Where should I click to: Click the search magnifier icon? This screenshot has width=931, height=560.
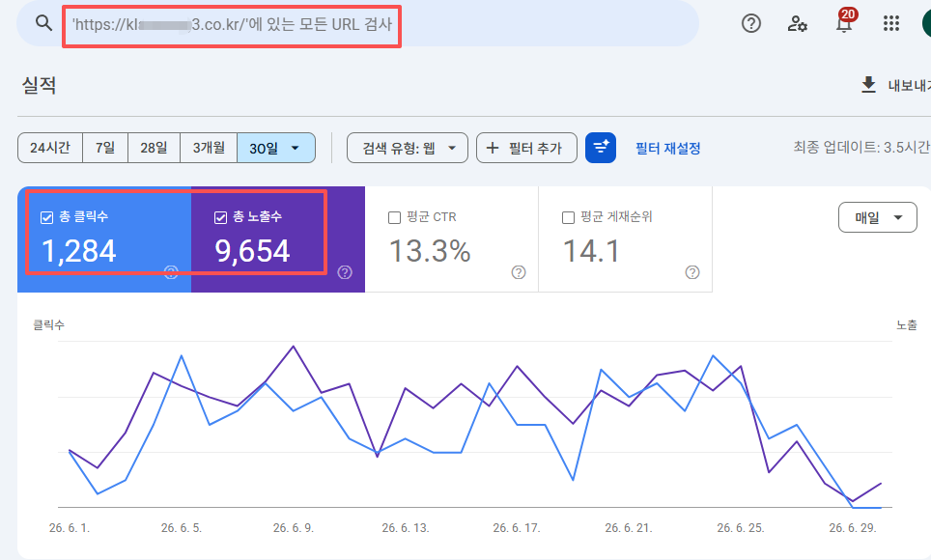(43, 23)
